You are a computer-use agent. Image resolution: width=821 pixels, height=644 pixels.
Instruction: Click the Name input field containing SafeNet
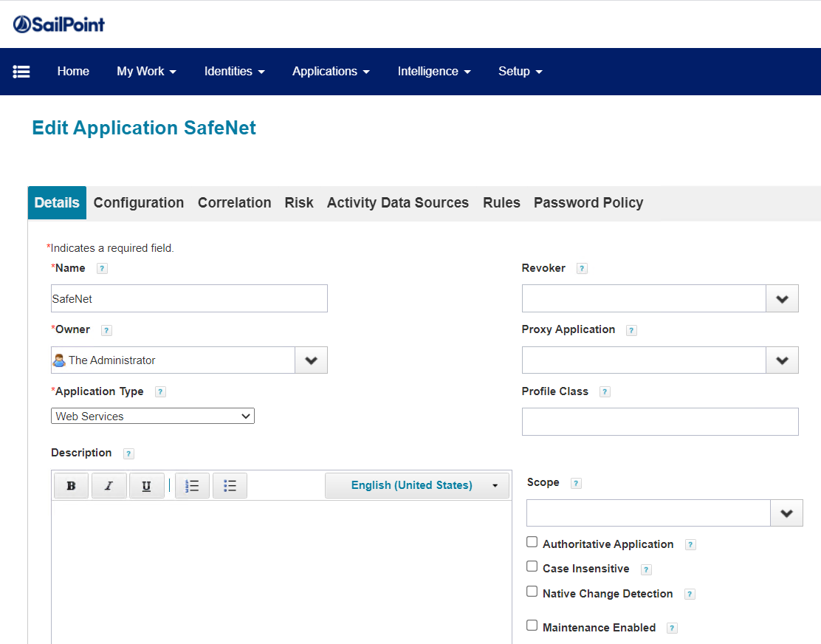(x=189, y=299)
